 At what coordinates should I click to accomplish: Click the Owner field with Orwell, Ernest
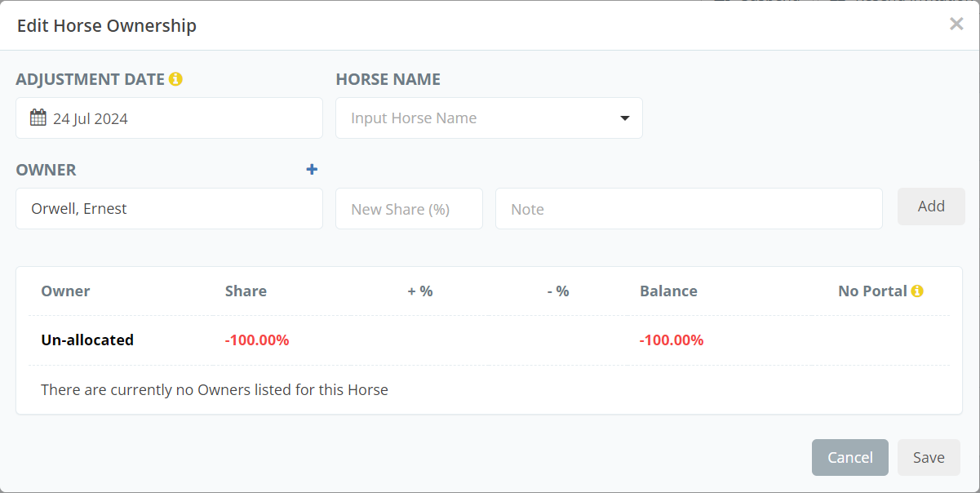169,209
